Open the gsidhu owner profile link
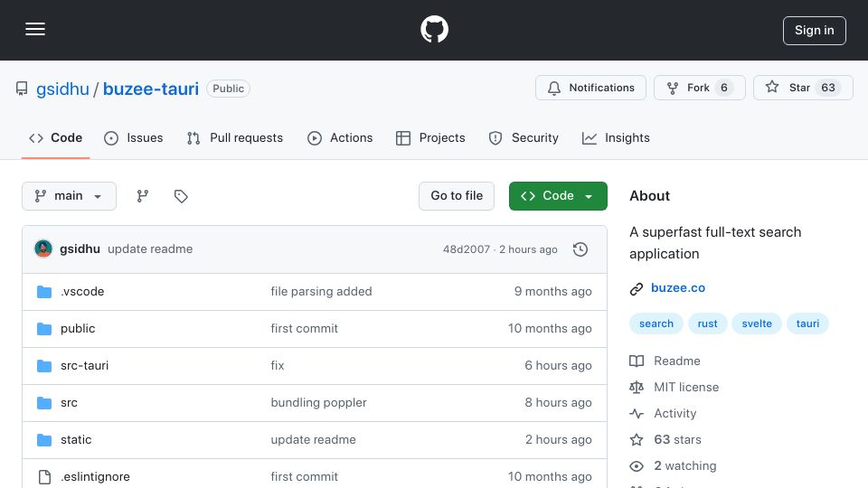This screenshot has width=868, height=488. pos(62,89)
